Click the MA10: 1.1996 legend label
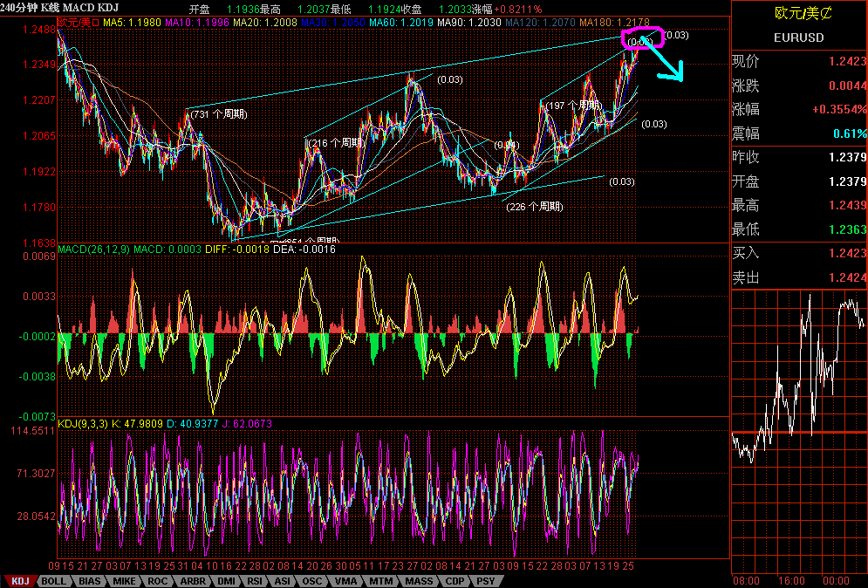 pyautogui.click(x=197, y=23)
